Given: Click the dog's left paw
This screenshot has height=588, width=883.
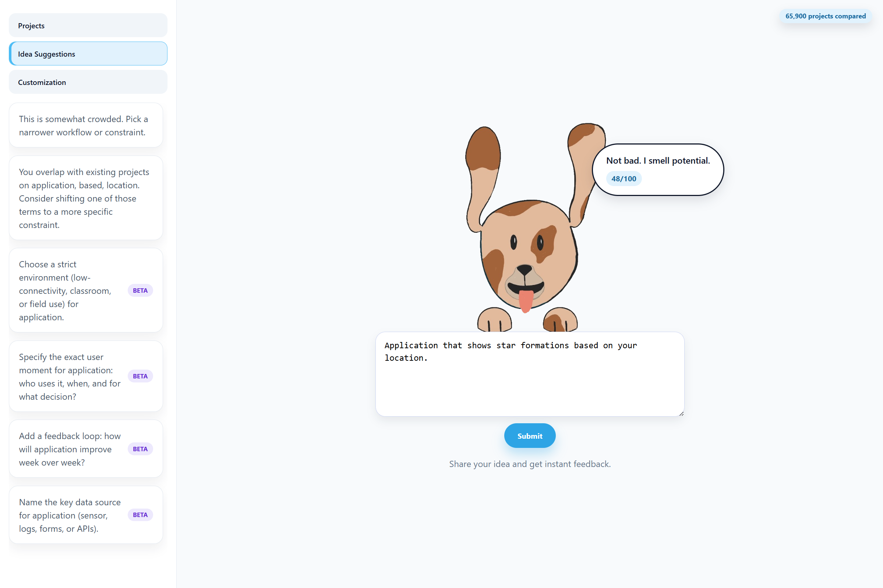Looking at the screenshot, I should coord(494,320).
